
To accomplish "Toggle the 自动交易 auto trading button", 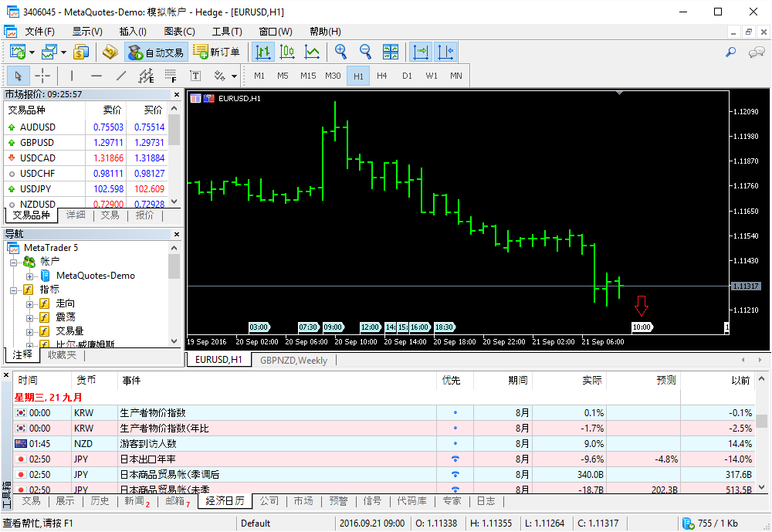I will coord(156,52).
